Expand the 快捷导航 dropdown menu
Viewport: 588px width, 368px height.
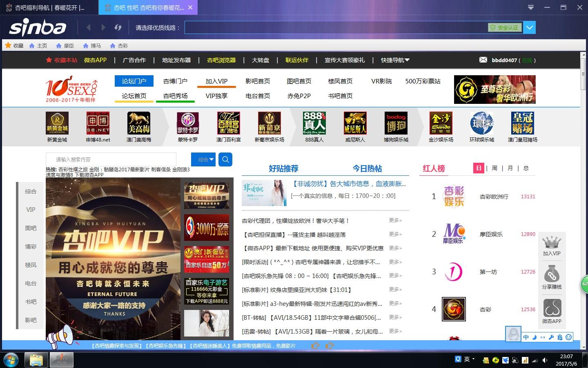pos(395,60)
